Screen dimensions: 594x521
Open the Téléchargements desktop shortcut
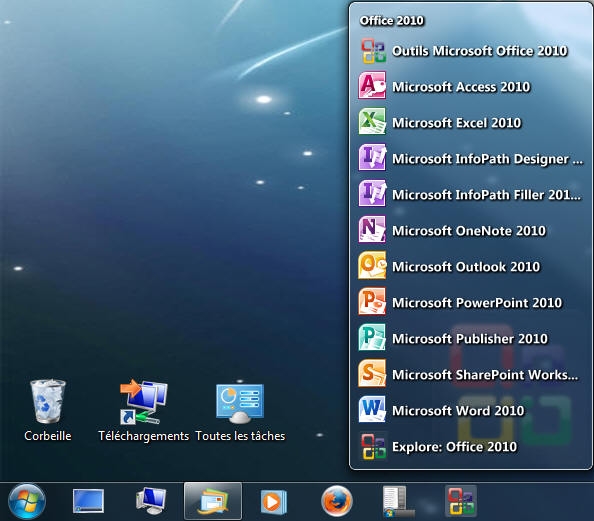tap(144, 410)
